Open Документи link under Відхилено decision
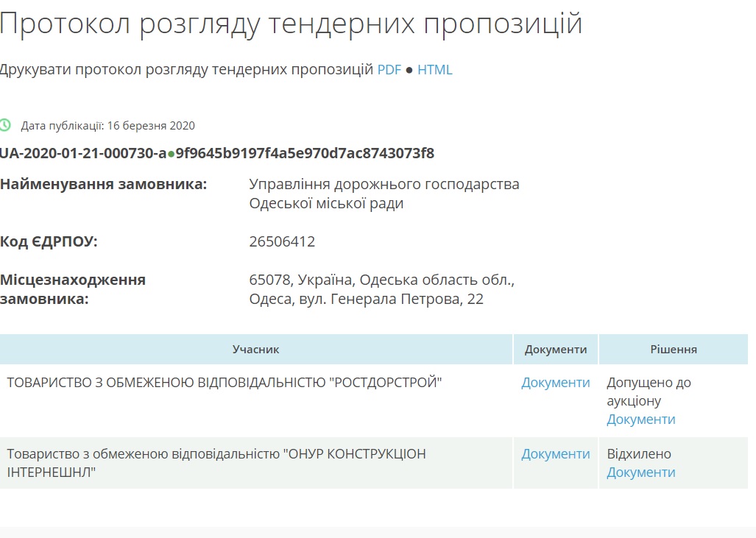The width and height of the screenshot is (756, 538). pos(640,472)
